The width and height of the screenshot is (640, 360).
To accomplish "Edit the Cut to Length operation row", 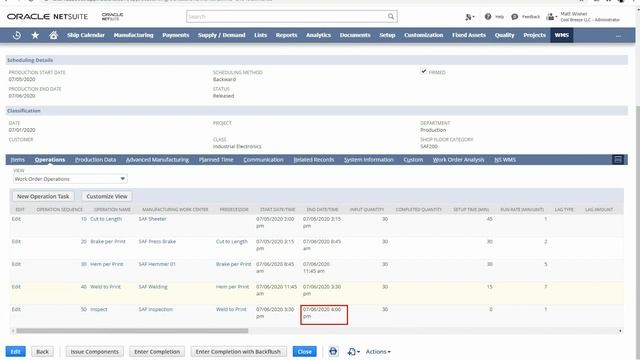I will coord(16,219).
